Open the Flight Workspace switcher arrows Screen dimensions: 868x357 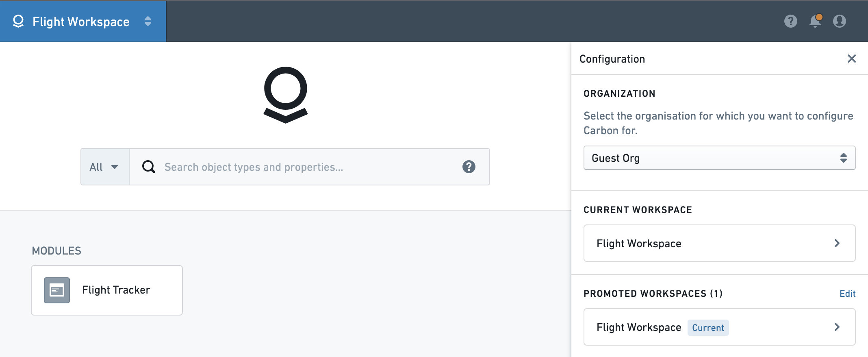tap(148, 21)
